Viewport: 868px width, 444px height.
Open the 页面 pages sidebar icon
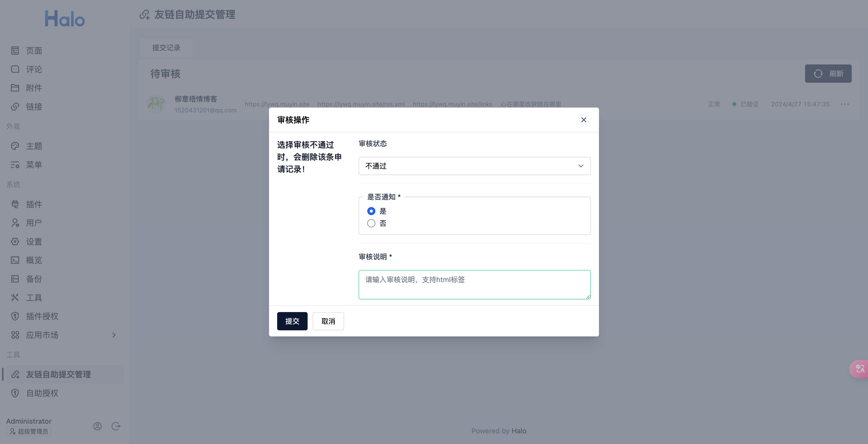[15, 50]
